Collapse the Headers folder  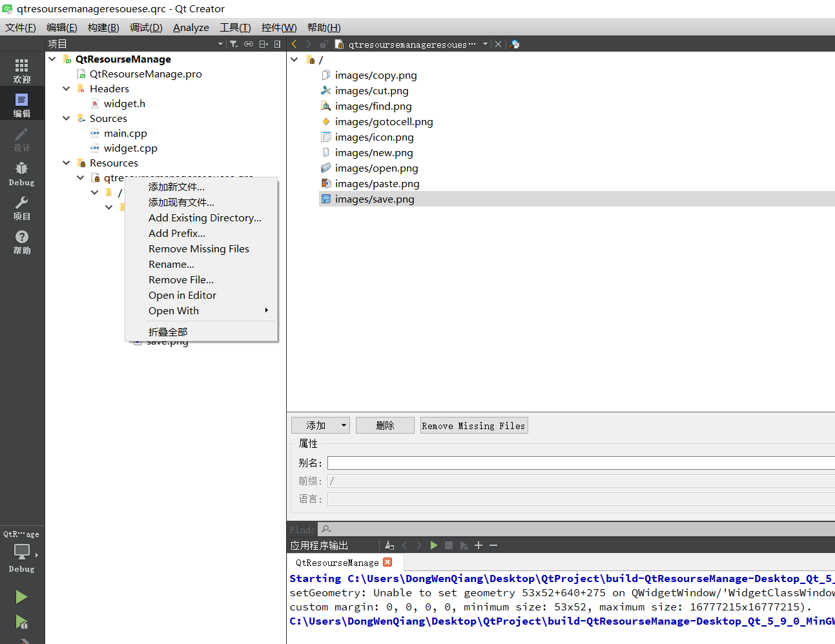(66, 88)
